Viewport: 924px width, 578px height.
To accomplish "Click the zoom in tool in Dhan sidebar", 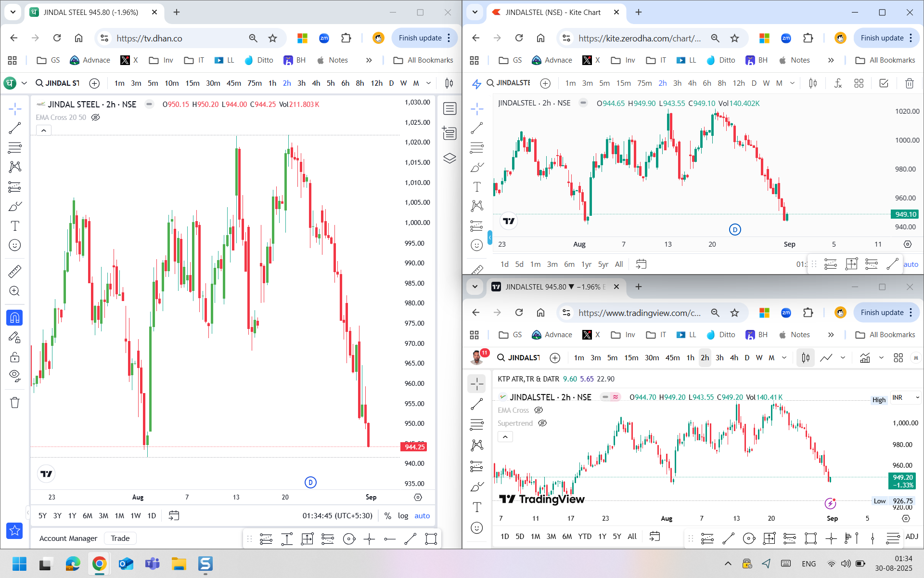I will point(15,291).
